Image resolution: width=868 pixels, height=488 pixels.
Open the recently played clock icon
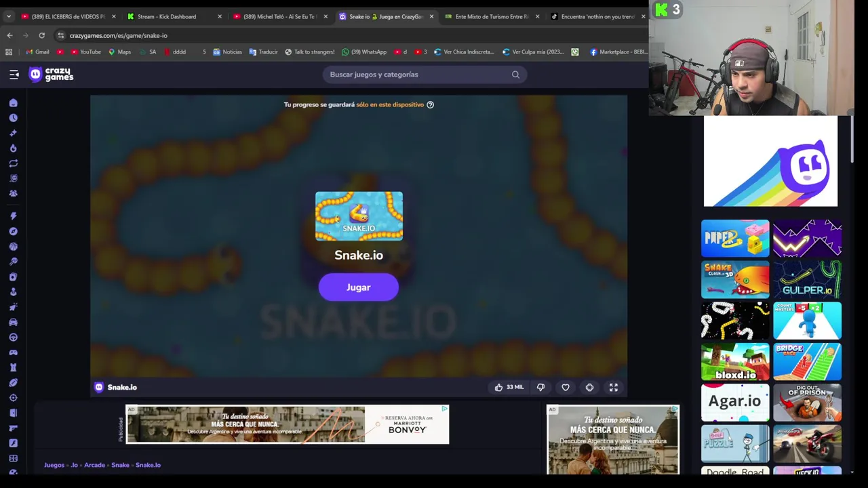13,118
